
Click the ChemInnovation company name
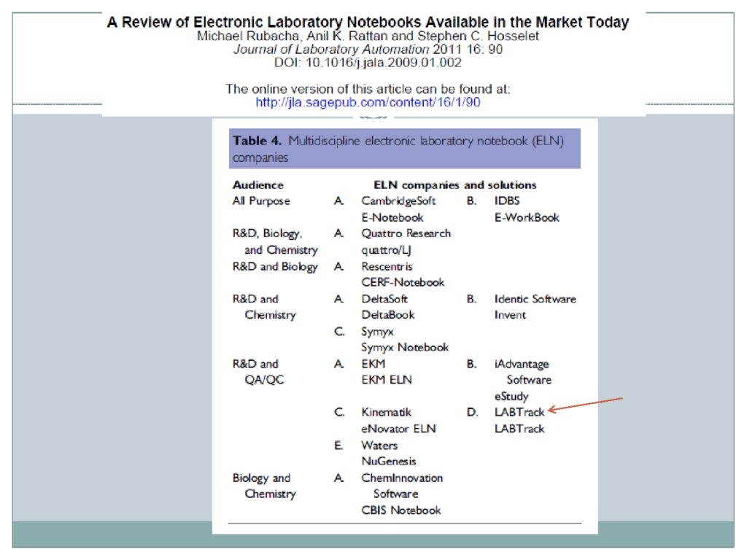[x=402, y=478]
